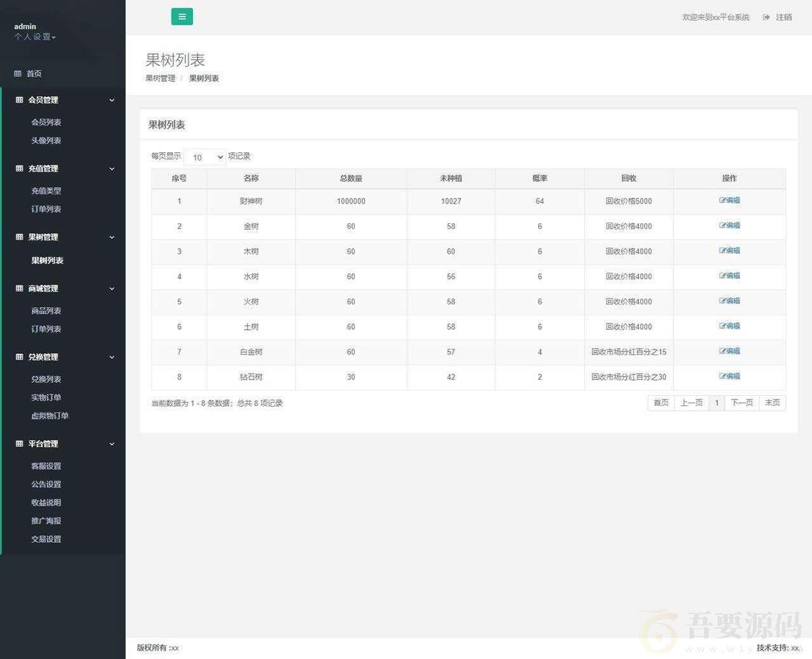Viewport: 812px width, 659px height.
Task: Select page 1 in pagination
Action: (x=717, y=403)
